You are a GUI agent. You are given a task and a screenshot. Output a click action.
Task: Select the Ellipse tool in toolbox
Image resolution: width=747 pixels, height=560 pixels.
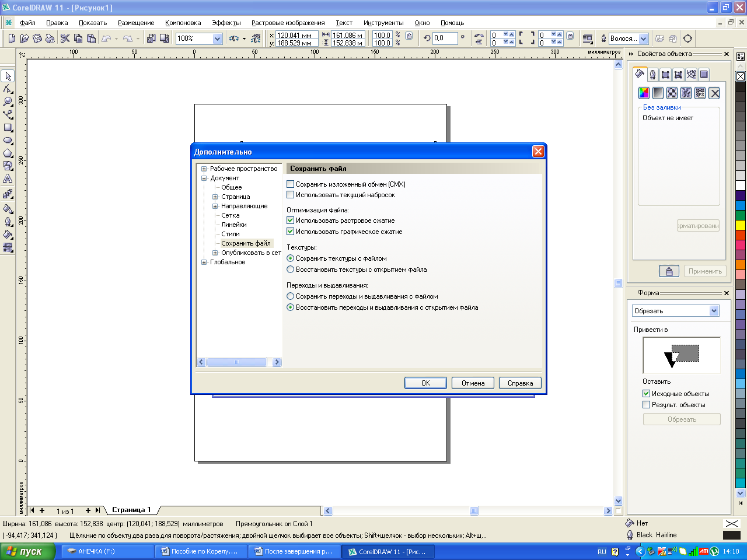click(x=8, y=140)
